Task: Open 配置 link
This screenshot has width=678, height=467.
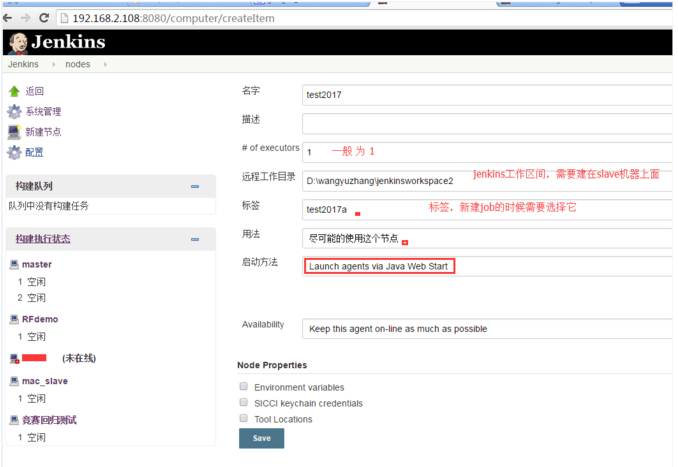Action: click(x=34, y=152)
